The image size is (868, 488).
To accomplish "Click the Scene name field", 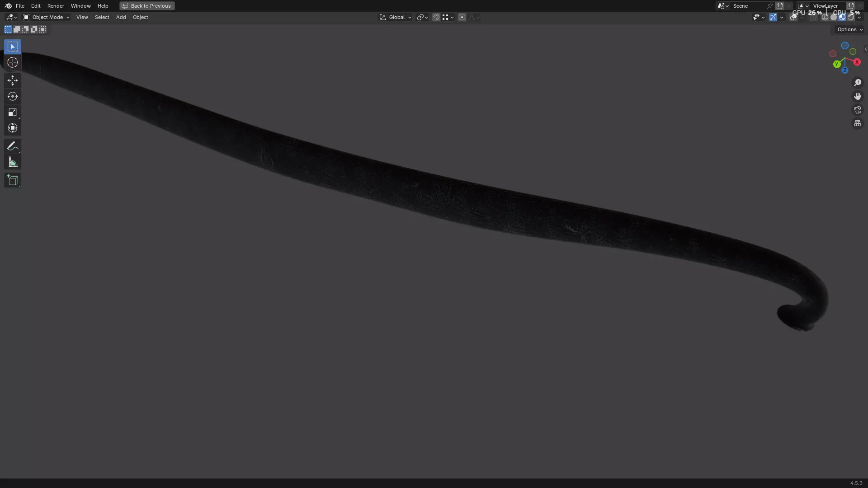I will tap(748, 6).
